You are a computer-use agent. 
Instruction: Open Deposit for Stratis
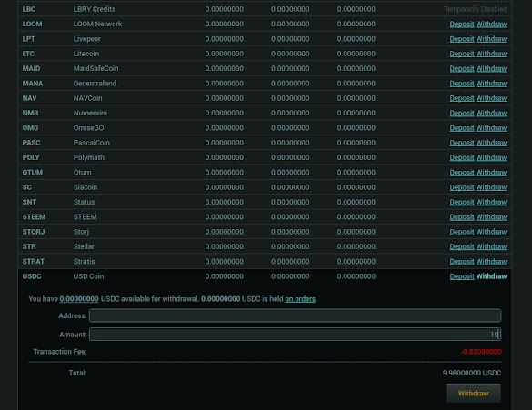pos(462,262)
